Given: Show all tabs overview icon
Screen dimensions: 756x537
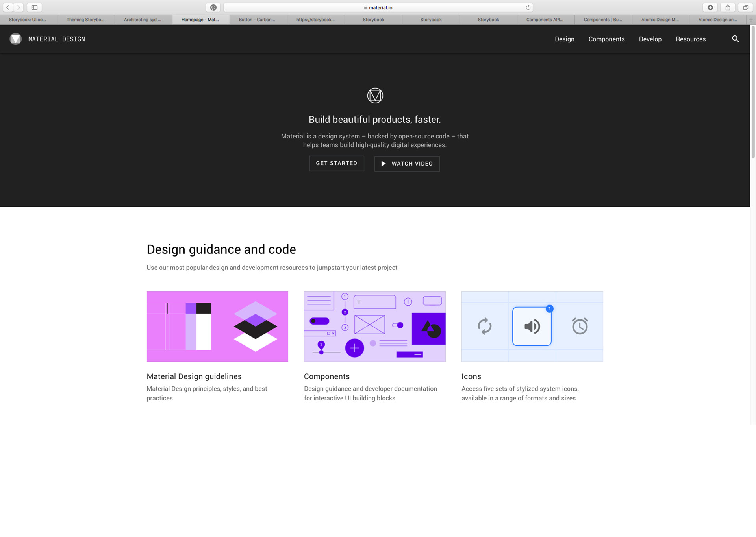Looking at the screenshot, I should (x=745, y=7).
